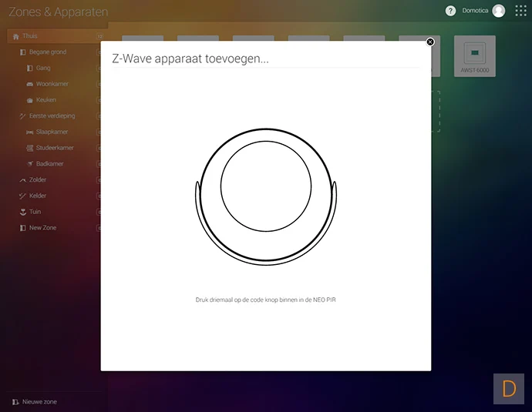Click the Z-Wave apparaat toevoegen heading
Screen dimensions: 532x412
pos(190,59)
